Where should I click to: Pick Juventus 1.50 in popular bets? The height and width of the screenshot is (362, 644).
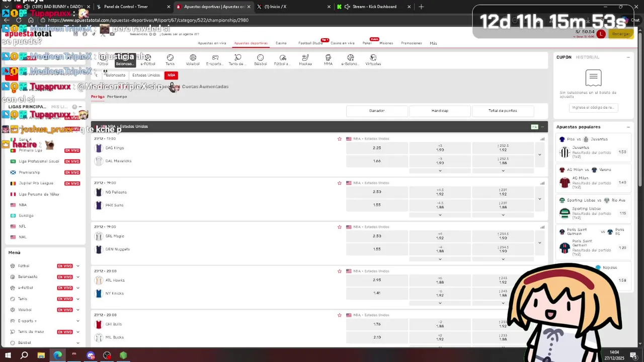pos(622,152)
